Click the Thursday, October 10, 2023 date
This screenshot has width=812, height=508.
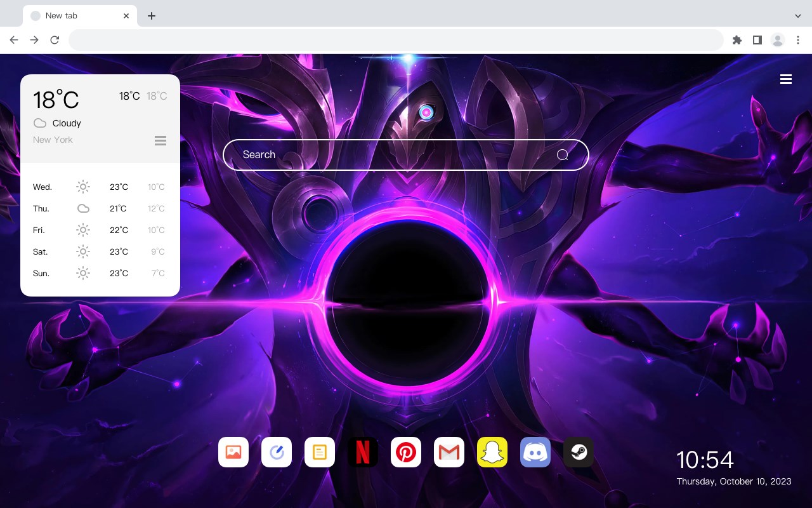pos(734,481)
